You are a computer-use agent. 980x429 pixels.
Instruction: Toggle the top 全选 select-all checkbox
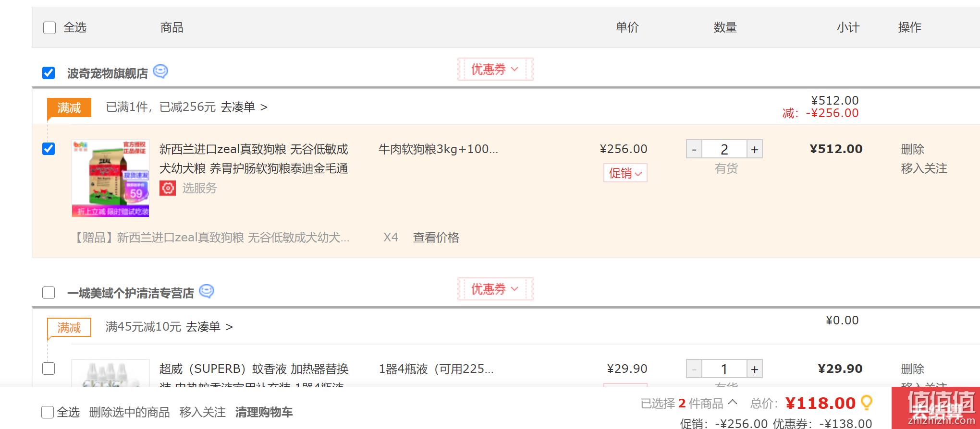coord(49,28)
